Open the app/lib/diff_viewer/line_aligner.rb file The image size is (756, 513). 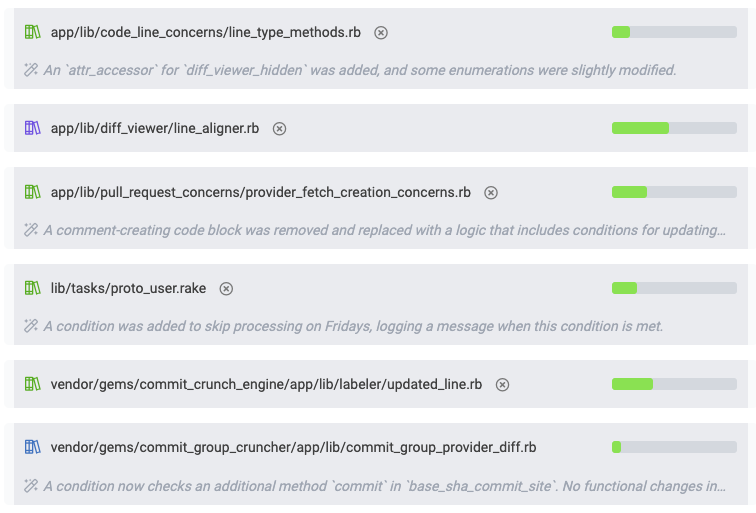[155, 128]
